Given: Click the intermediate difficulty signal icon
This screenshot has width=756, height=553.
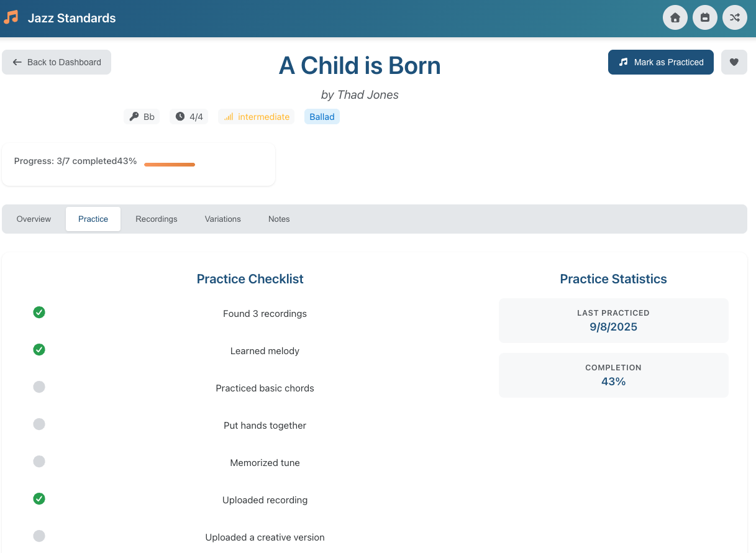Looking at the screenshot, I should click(x=229, y=117).
